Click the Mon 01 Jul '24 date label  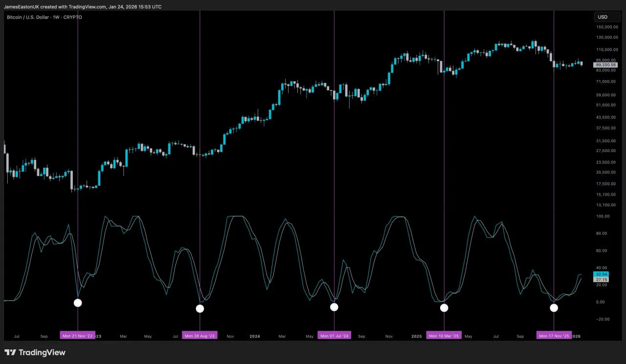pos(335,336)
